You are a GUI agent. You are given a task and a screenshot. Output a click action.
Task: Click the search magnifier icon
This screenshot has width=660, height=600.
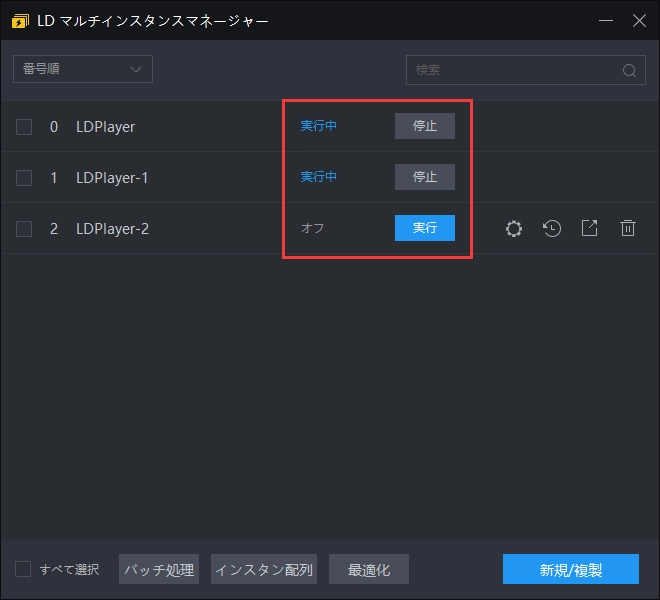coord(629,70)
